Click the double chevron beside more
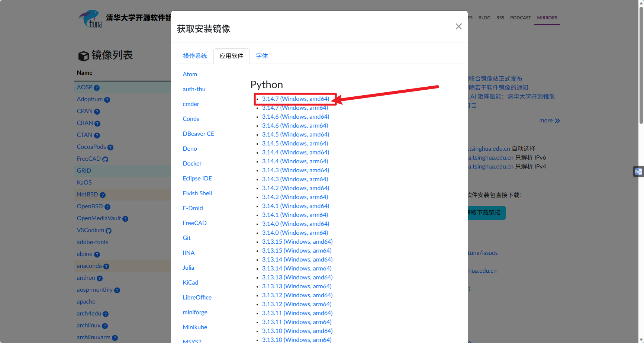This screenshot has width=644, height=343. pyautogui.click(x=557, y=121)
